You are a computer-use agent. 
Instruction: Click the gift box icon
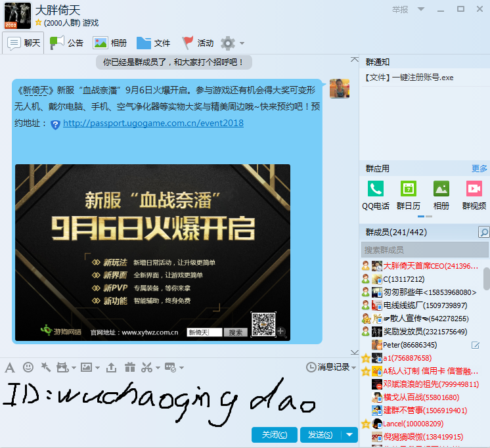[x=129, y=367]
